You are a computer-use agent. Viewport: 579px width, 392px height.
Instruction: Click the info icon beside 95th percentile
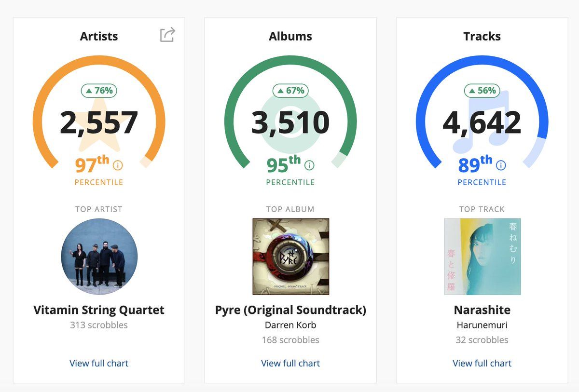309,165
